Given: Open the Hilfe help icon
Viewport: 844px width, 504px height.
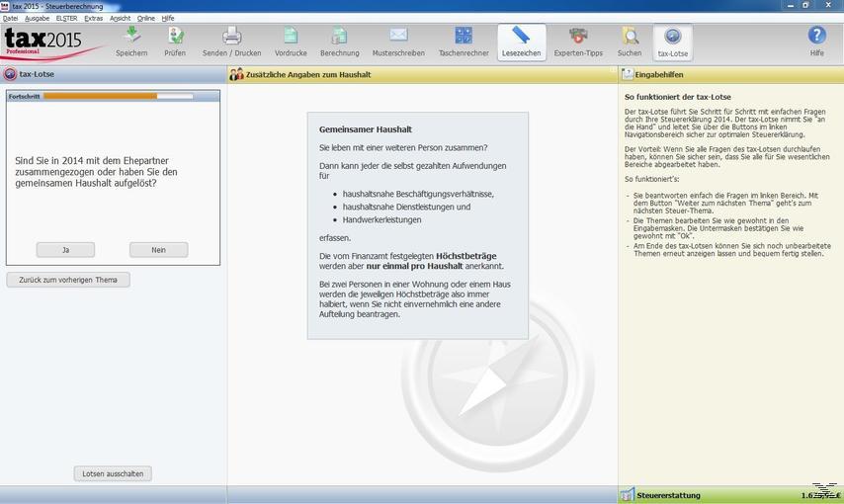Looking at the screenshot, I should point(816,42).
